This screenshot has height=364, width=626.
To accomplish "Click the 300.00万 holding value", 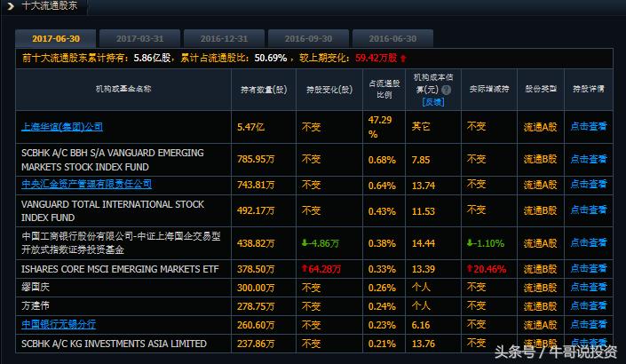I will [256, 288].
